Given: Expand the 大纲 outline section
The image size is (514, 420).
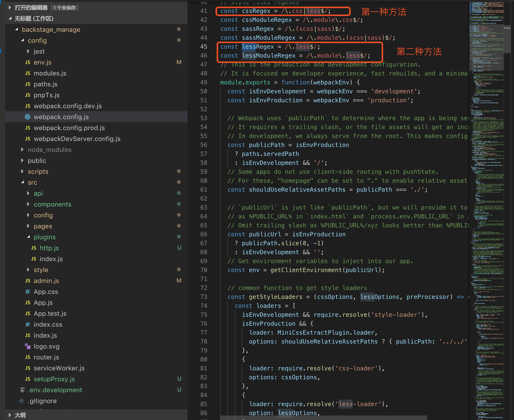Looking at the screenshot, I should pos(10,415).
